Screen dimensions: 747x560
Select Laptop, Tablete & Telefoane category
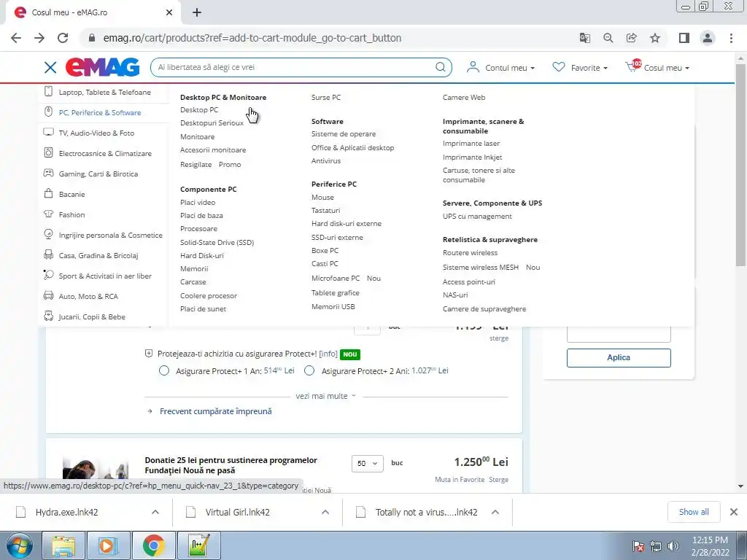click(105, 93)
